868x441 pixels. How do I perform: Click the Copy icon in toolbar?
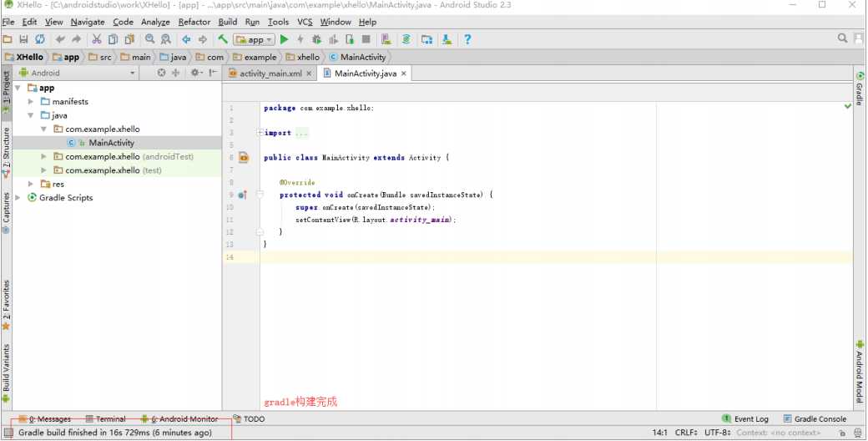(x=113, y=39)
